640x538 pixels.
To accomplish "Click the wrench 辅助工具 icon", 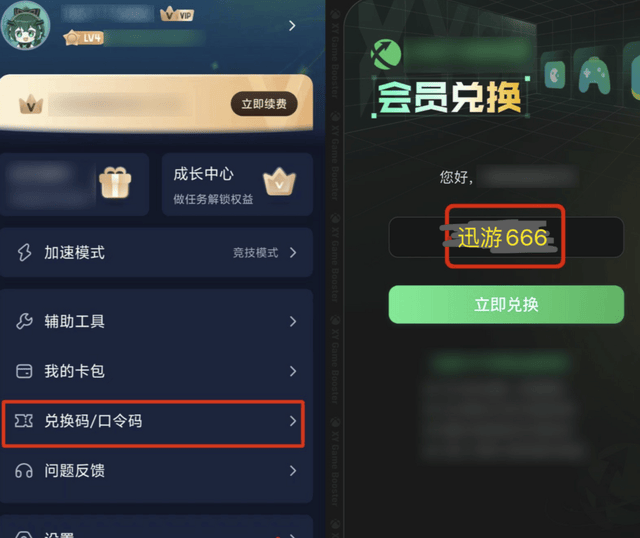I will pos(24,321).
